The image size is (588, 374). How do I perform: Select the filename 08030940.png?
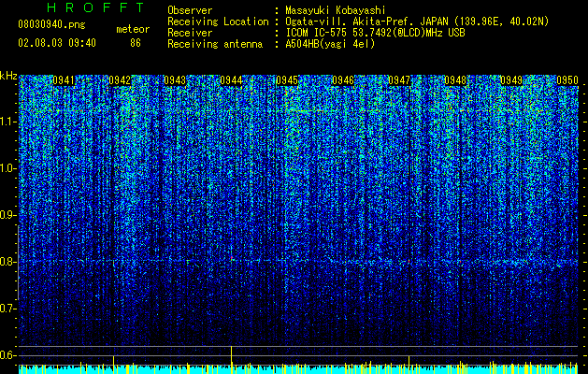pos(51,25)
